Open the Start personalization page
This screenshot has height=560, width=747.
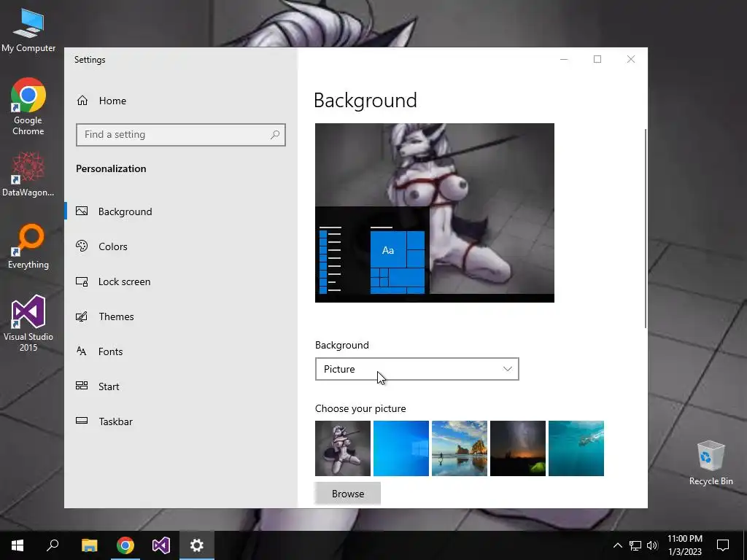pos(181,386)
